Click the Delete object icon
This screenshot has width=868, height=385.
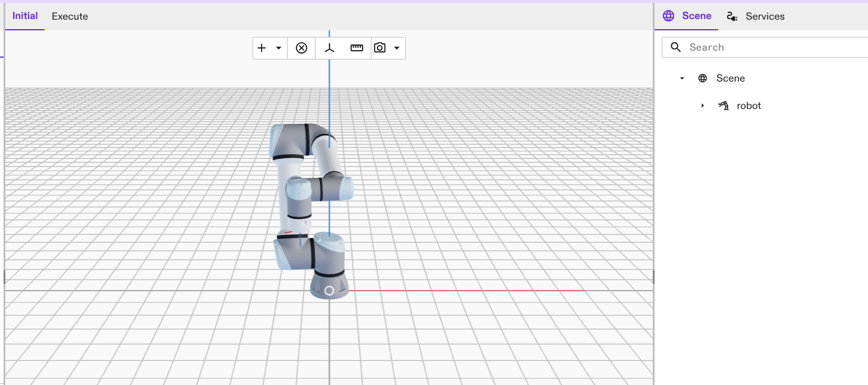302,48
